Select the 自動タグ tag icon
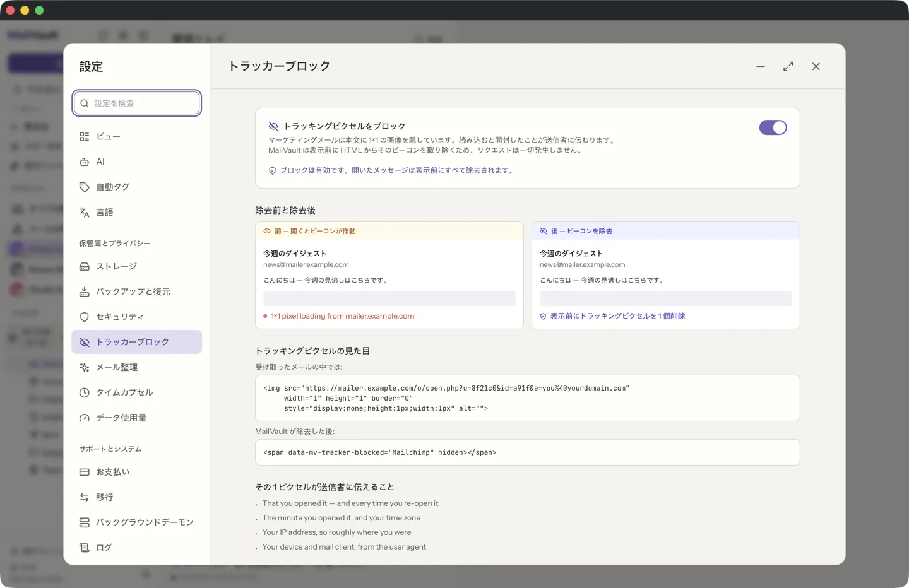909x588 pixels. point(84,187)
